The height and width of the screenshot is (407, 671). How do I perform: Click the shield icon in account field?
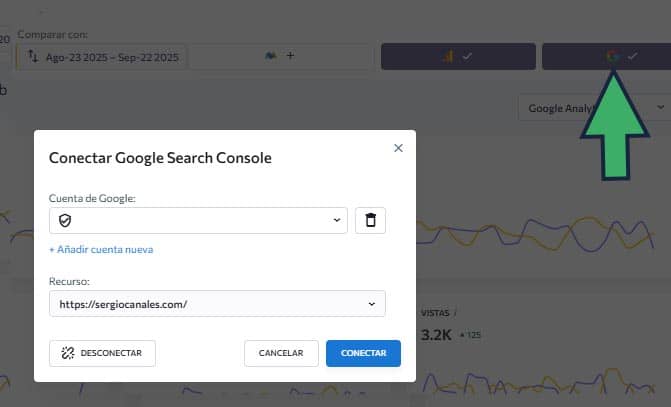click(x=65, y=220)
